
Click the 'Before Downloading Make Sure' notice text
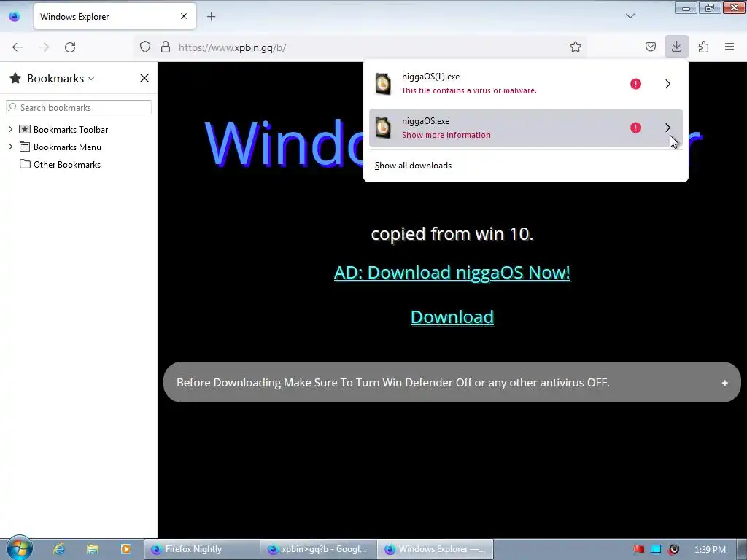[x=393, y=382]
